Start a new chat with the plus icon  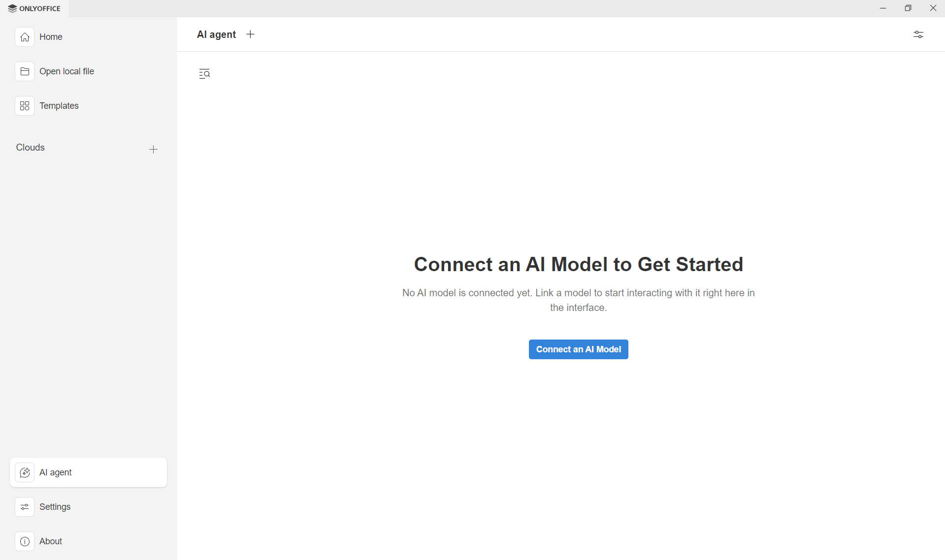point(250,34)
